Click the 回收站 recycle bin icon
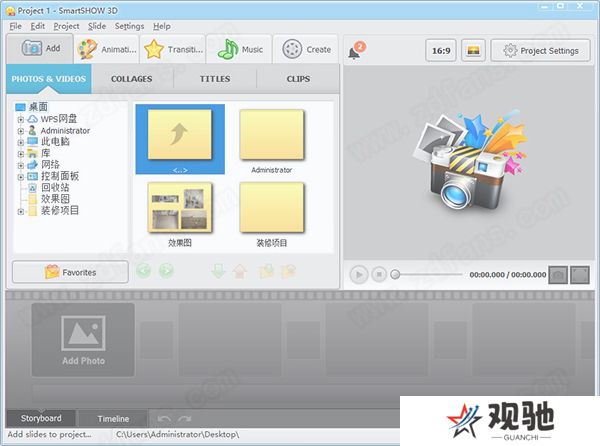 [33, 187]
